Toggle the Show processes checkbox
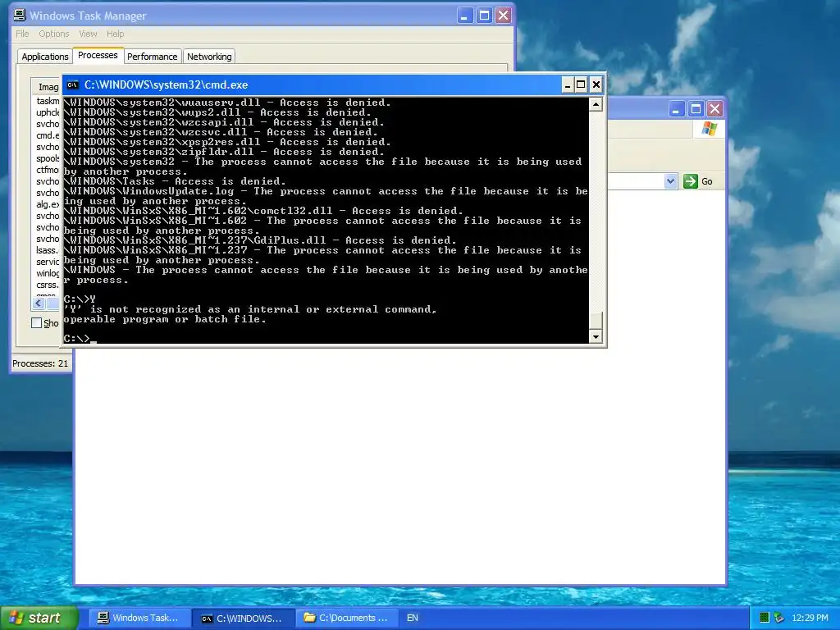Image resolution: width=840 pixels, height=630 pixels. 36,323
